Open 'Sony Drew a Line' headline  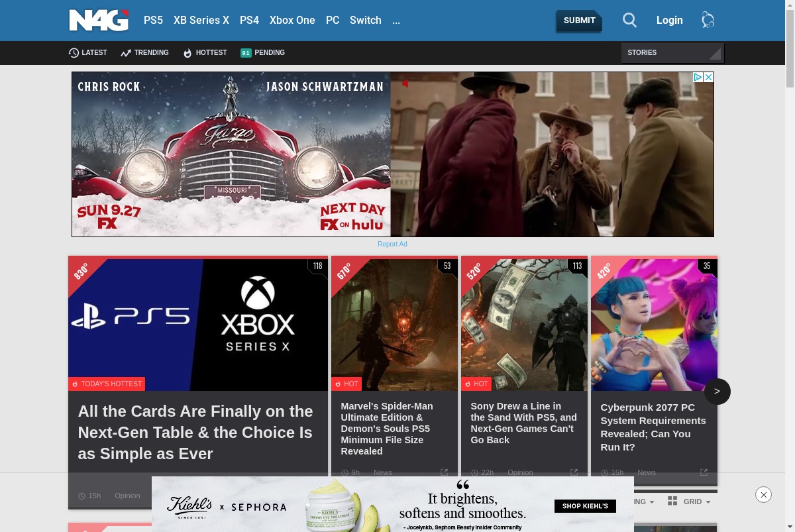[x=524, y=423]
